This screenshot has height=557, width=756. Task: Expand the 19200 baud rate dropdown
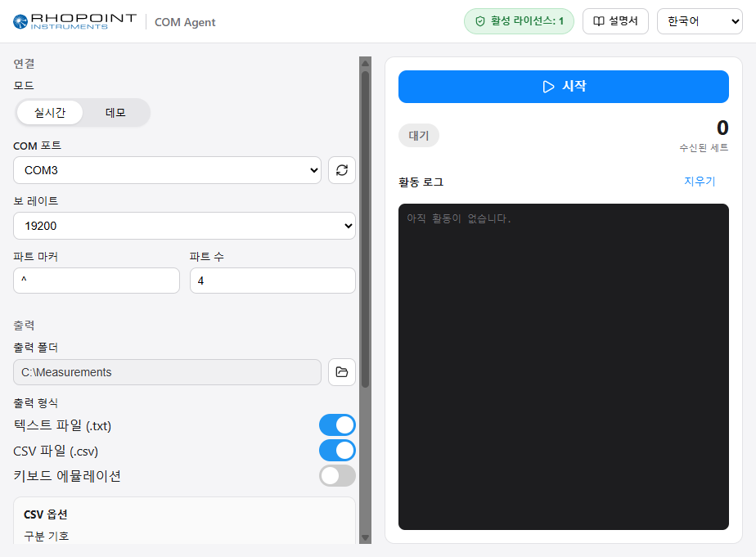(x=184, y=226)
